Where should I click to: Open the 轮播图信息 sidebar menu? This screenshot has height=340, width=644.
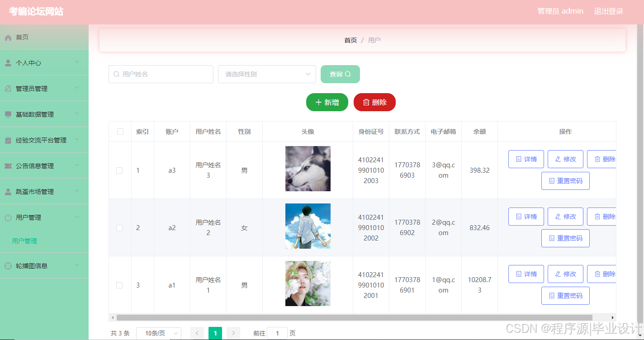[x=44, y=266]
